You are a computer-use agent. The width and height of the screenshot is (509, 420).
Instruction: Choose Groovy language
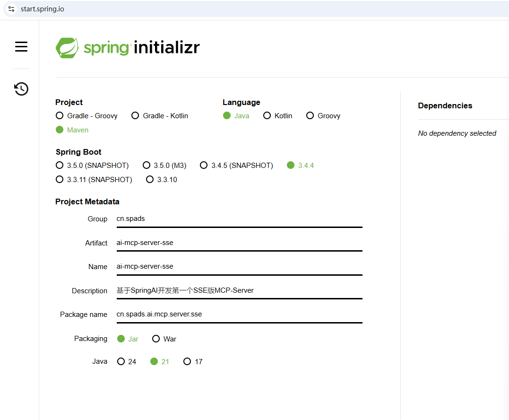(323, 115)
